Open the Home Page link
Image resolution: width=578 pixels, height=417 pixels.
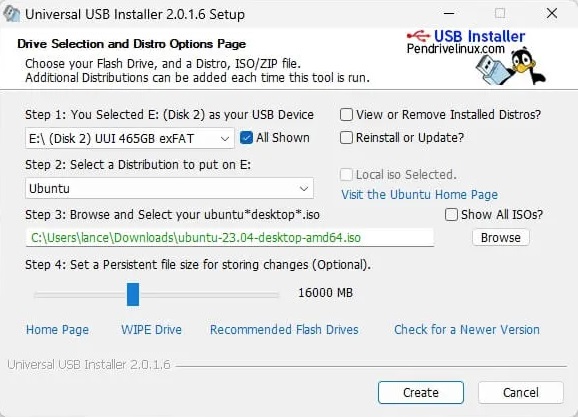[x=58, y=330]
